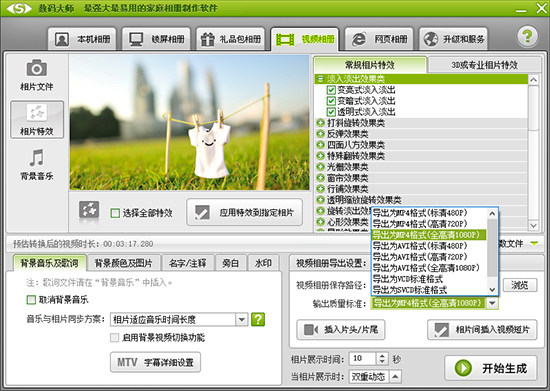The image size is (550, 391).
Task: Click the MTV 字幕详细设置 button
Action: point(155,362)
